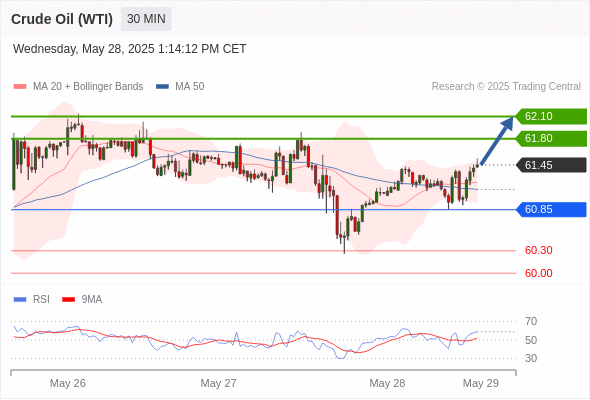The height and width of the screenshot is (400, 590).
Task: Toggle the MA 20 + Bollinger Bands label
Action: (88, 87)
